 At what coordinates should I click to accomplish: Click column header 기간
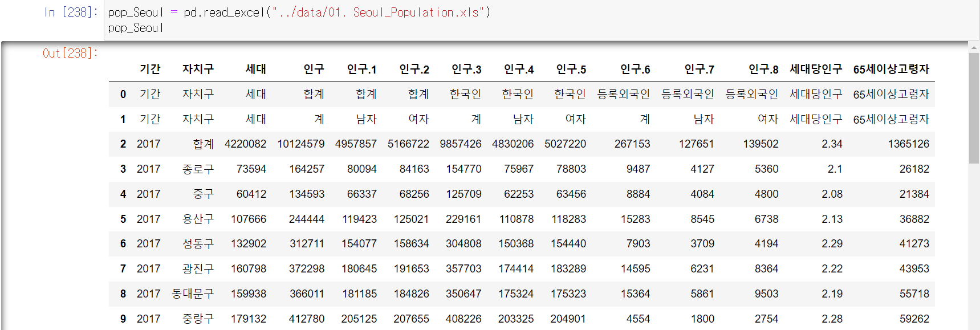coord(150,69)
